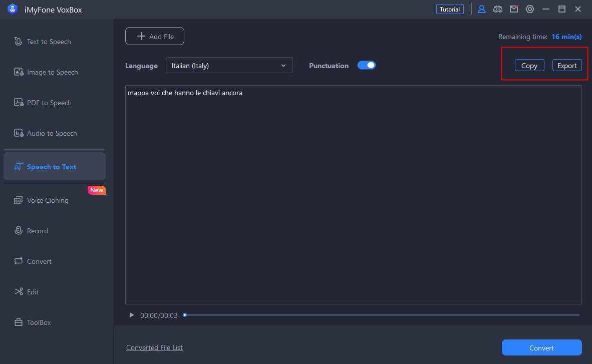Click the Speech to Text sidebar icon
This screenshot has width=592, height=364.
coord(18,167)
